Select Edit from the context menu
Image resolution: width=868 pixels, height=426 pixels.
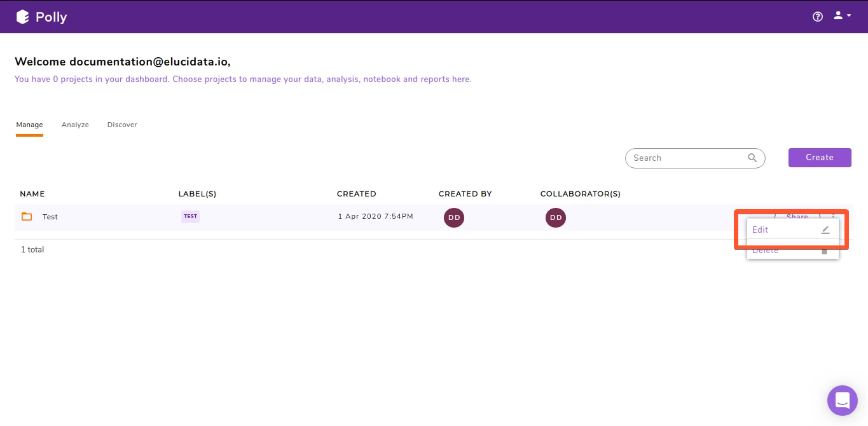point(760,230)
